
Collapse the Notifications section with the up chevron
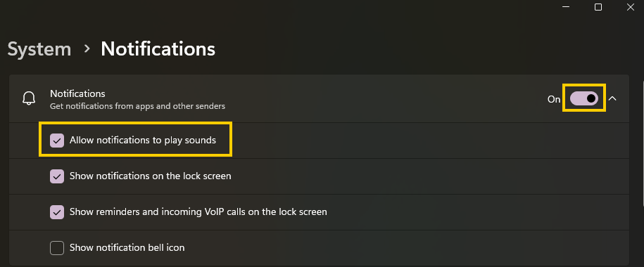point(612,98)
